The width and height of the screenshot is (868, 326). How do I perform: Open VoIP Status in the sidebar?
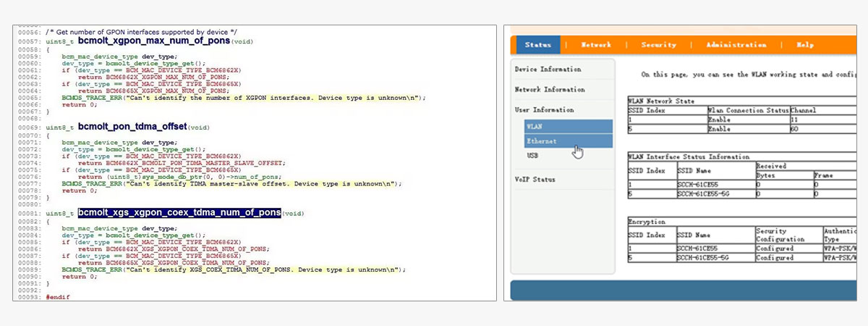pos(535,179)
